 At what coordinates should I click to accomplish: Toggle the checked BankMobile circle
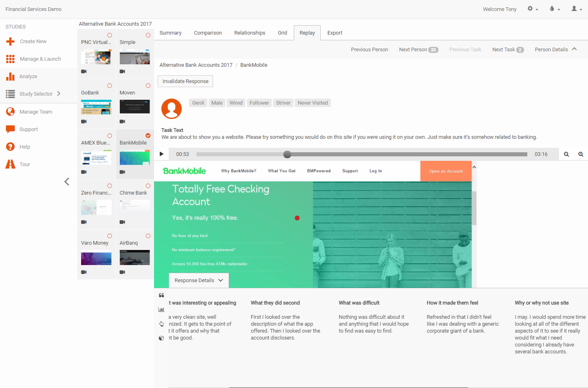point(148,136)
